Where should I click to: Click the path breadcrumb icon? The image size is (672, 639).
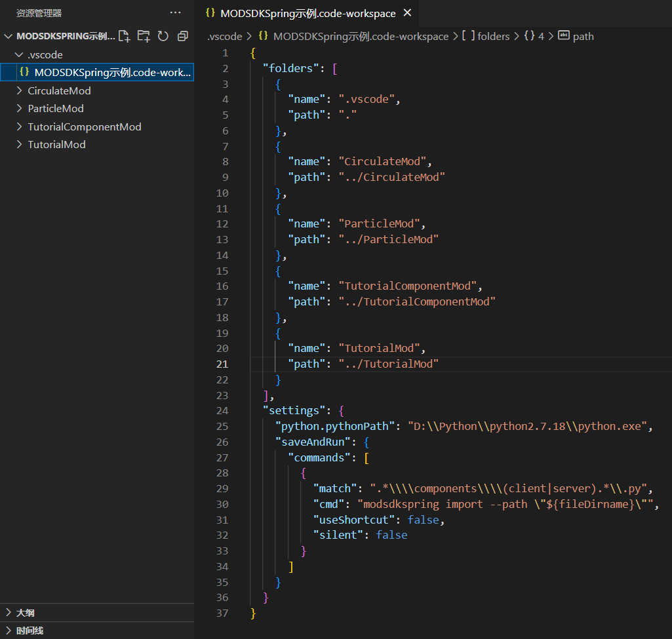click(x=564, y=36)
